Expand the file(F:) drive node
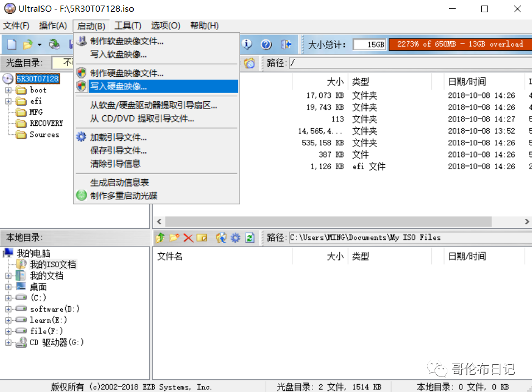 coord(8,331)
